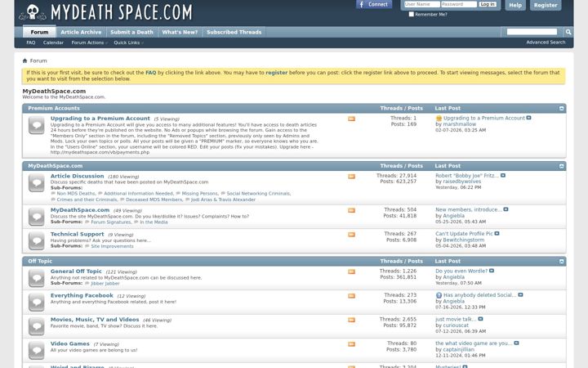The width and height of the screenshot is (588, 368).
Task: Open RSS feed icon for Everything Facebook
Action: 351,296
